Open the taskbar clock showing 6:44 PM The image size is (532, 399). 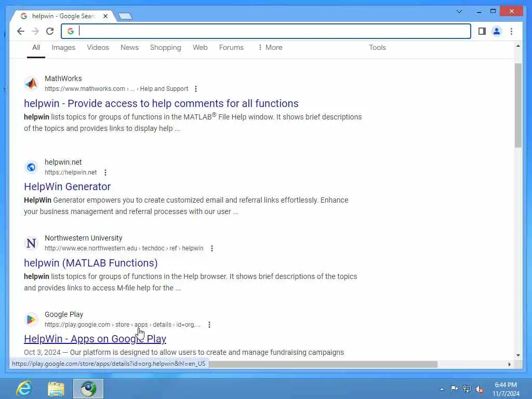(x=506, y=389)
